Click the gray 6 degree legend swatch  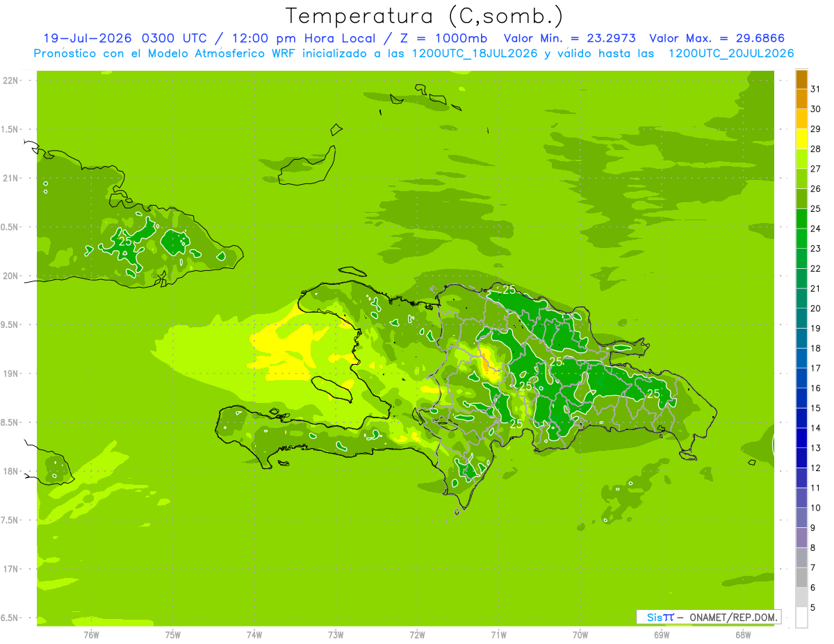click(801, 578)
